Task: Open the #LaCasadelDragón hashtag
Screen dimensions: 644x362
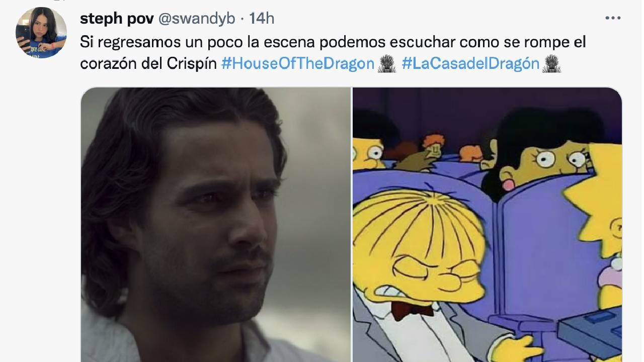Action: [x=470, y=64]
